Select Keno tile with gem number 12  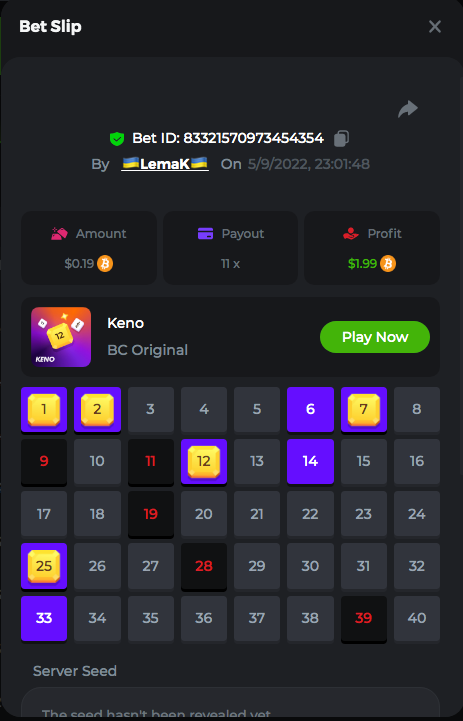(204, 462)
